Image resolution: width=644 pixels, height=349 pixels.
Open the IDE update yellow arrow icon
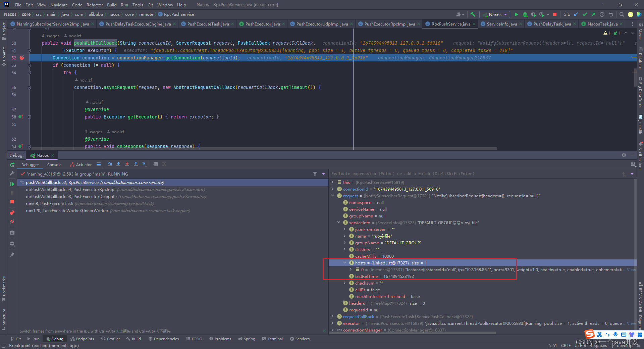[631, 14]
